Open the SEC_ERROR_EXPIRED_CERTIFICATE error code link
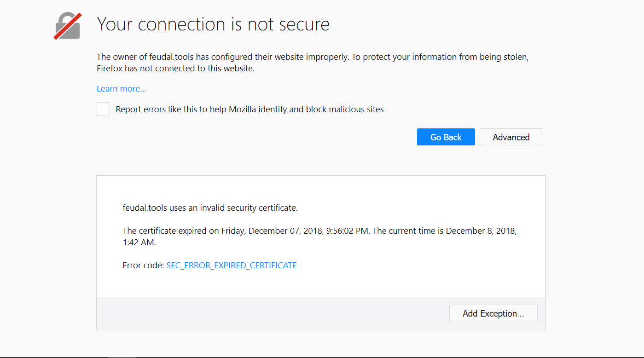The width and height of the screenshot is (644, 358). 232,266
